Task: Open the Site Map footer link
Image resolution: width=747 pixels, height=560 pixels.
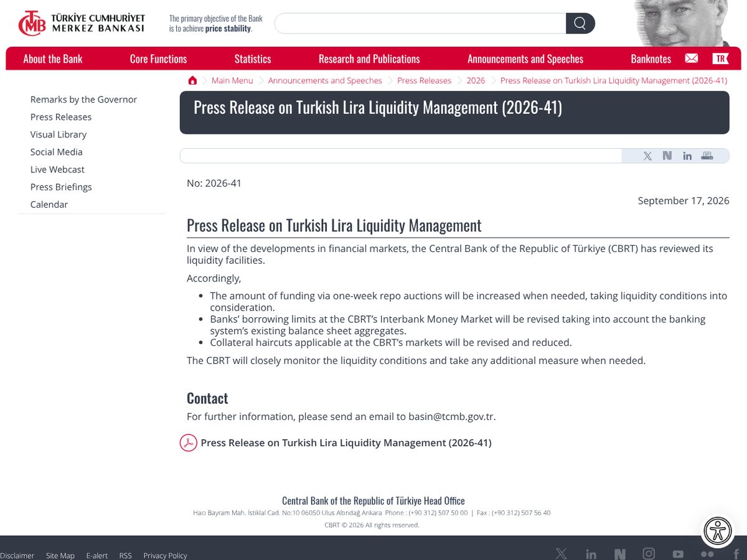Action: (60, 555)
